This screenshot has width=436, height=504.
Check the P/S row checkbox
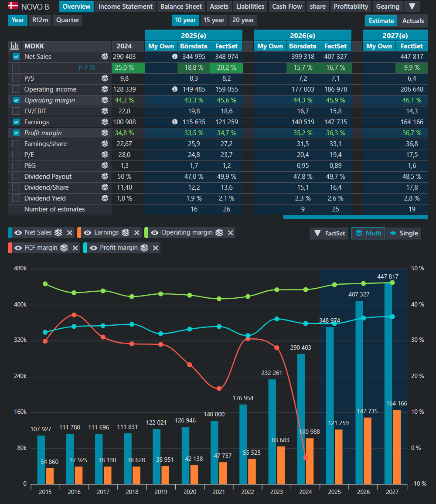click(x=16, y=78)
